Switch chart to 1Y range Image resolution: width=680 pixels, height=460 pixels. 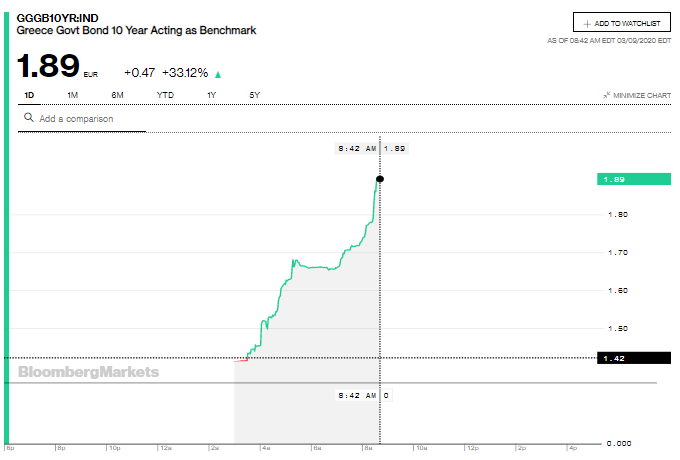pyautogui.click(x=211, y=95)
